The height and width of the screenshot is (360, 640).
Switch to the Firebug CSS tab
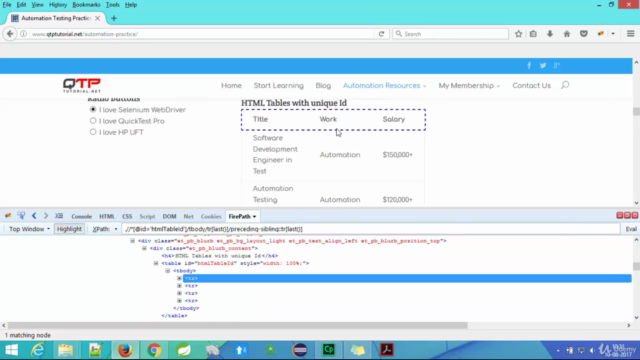click(x=127, y=216)
